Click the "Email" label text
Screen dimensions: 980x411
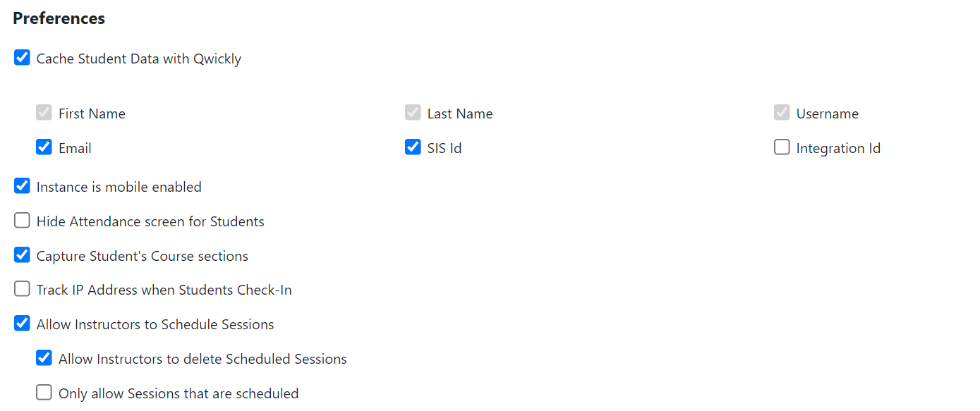(x=75, y=148)
